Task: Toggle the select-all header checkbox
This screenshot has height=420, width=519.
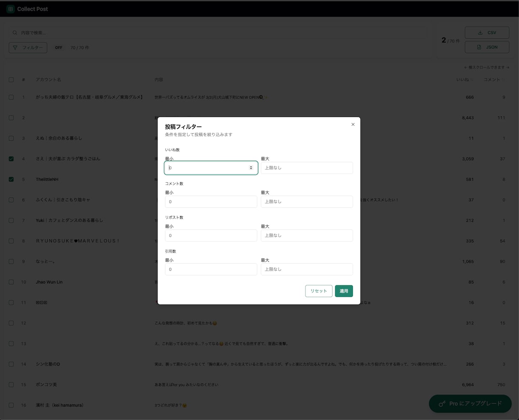Action: tap(11, 79)
